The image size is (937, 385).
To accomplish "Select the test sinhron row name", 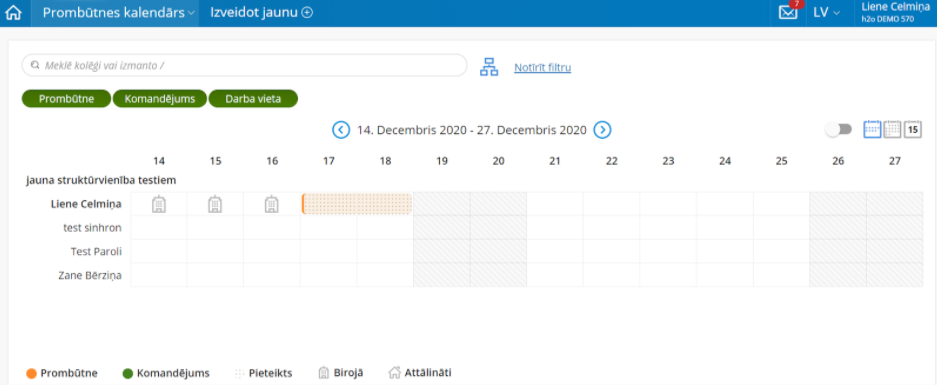I will click(x=93, y=227).
